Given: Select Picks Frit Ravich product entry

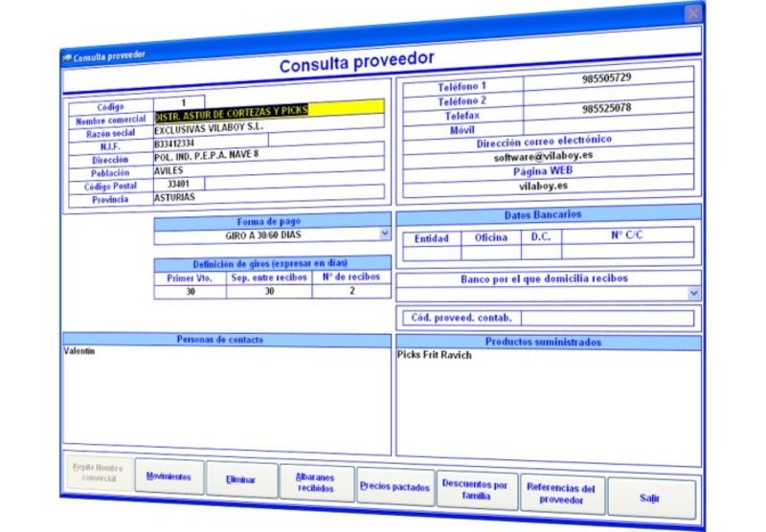Looking at the screenshot, I should pos(435,355).
